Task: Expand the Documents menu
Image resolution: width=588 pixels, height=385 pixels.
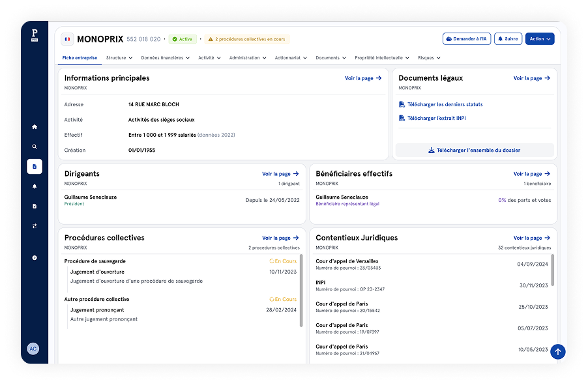Action: [x=331, y=58]
